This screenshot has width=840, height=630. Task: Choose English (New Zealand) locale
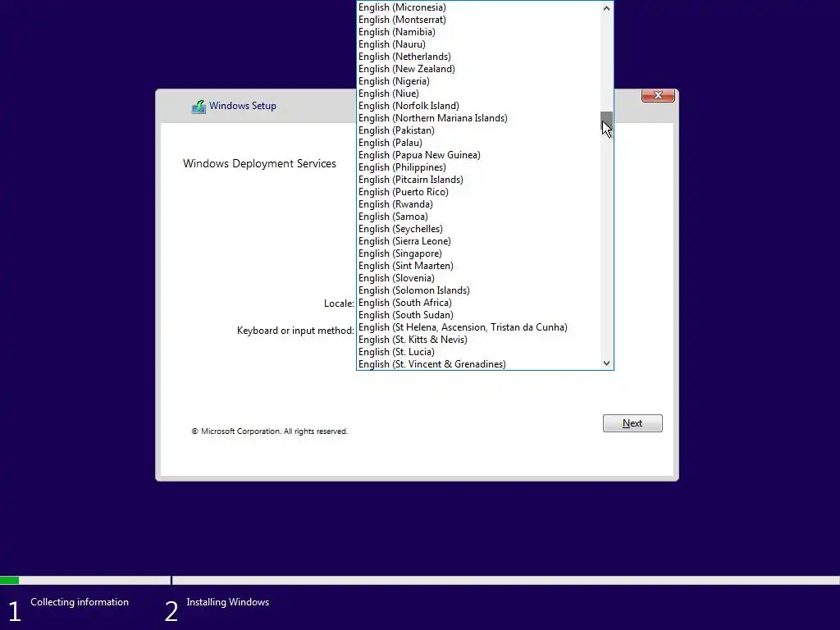(x=478, y=69)
